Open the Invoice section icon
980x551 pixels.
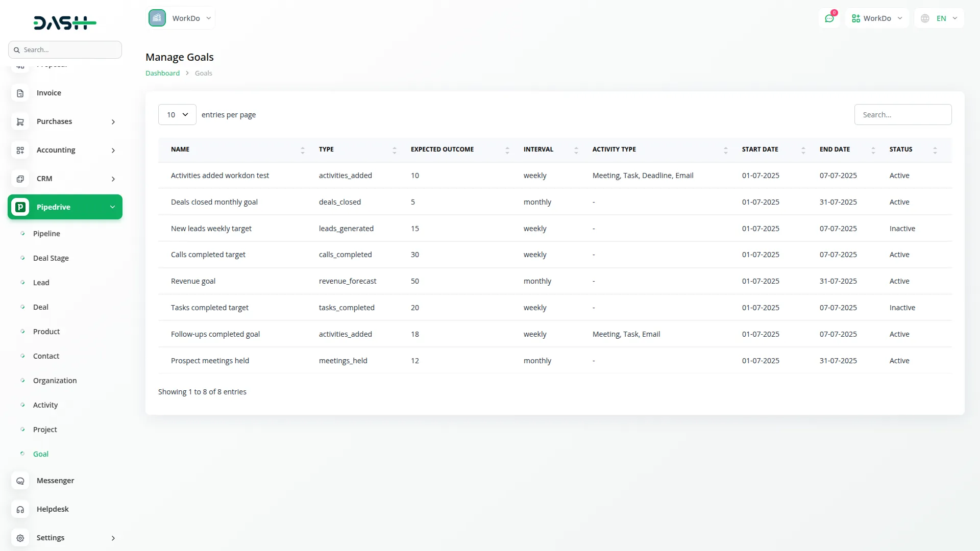(20, 93)
